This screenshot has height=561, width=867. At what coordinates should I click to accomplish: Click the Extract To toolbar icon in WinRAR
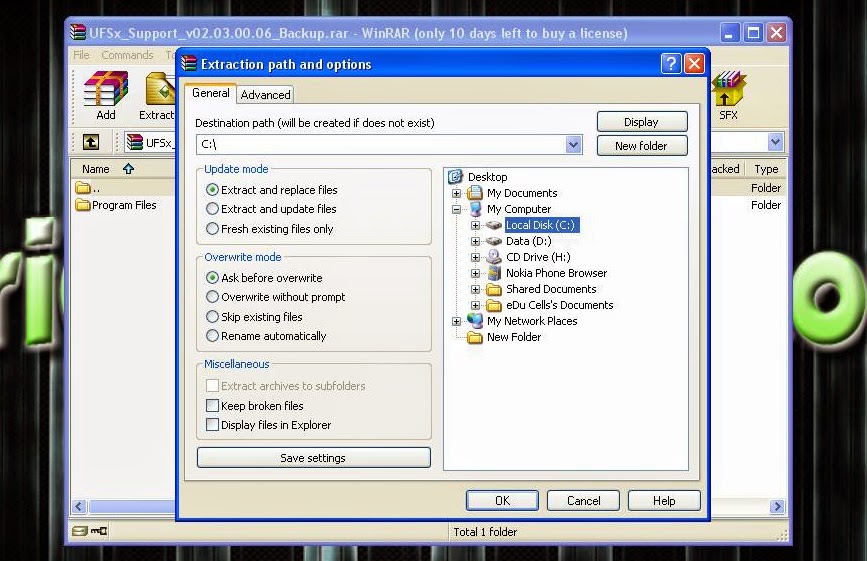click(x=160, y=90)
